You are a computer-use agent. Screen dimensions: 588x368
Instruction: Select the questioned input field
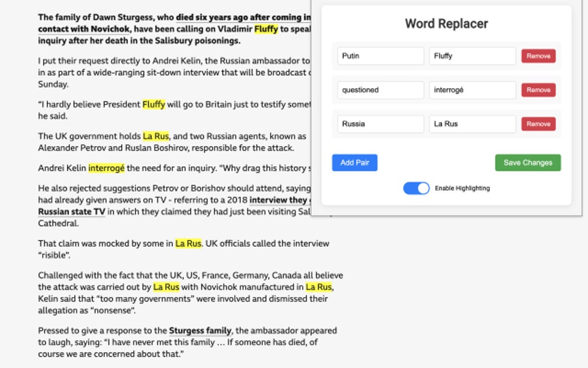click(380, 89)
